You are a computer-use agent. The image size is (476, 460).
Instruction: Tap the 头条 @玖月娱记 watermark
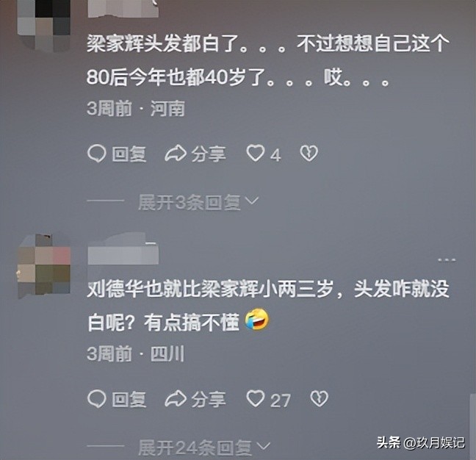click(420, 442)
